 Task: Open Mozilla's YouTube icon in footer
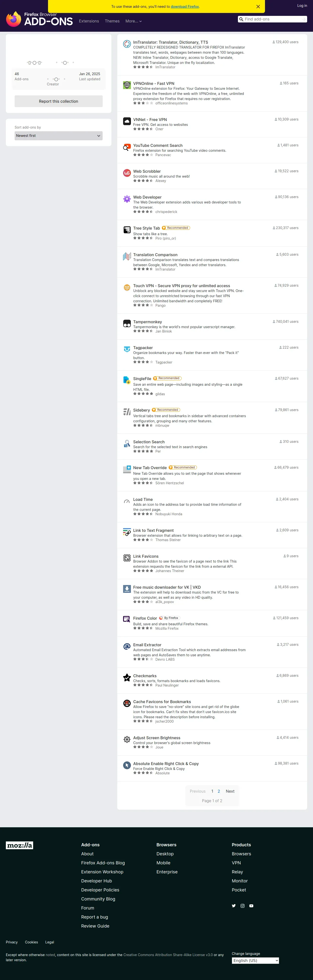251,906
